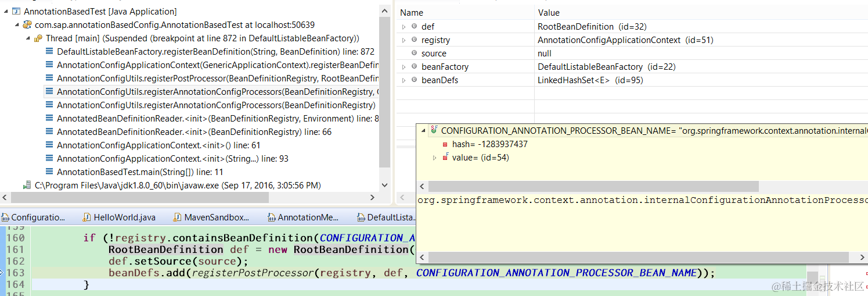Click def.setSource(source) on line 162
868x296 pixels.
(178, 261)
